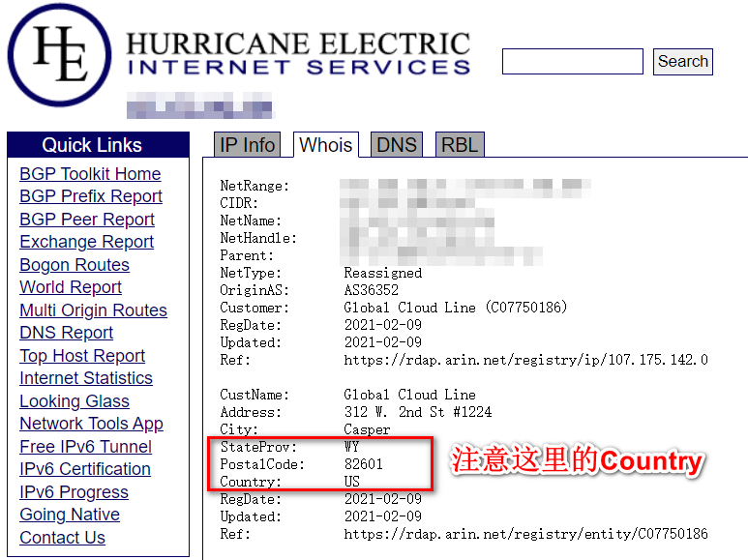Open IPv6 Certification link
The height and width of the screenshot is (560, 748).
point(85,469)
